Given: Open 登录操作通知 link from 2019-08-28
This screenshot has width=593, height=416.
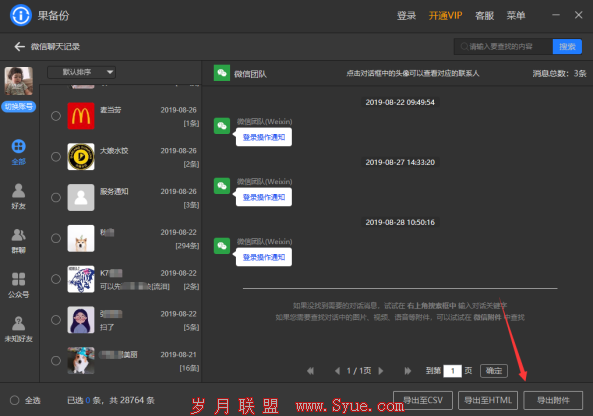Looking at the screenshot, I should (x=264, y=258).
